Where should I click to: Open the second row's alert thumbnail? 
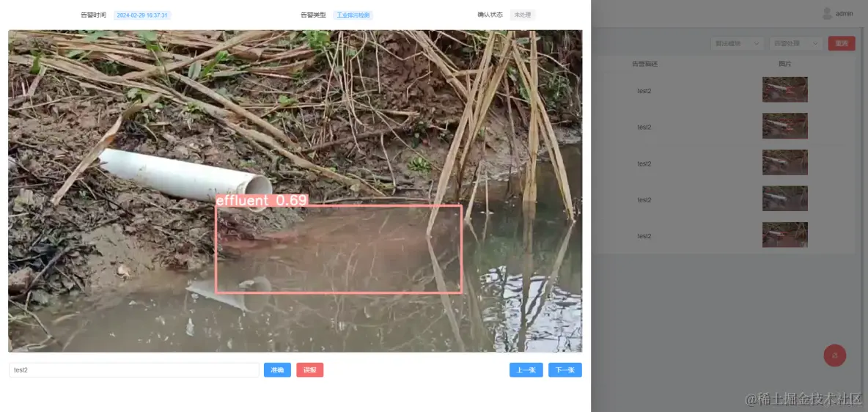[785, 125]
